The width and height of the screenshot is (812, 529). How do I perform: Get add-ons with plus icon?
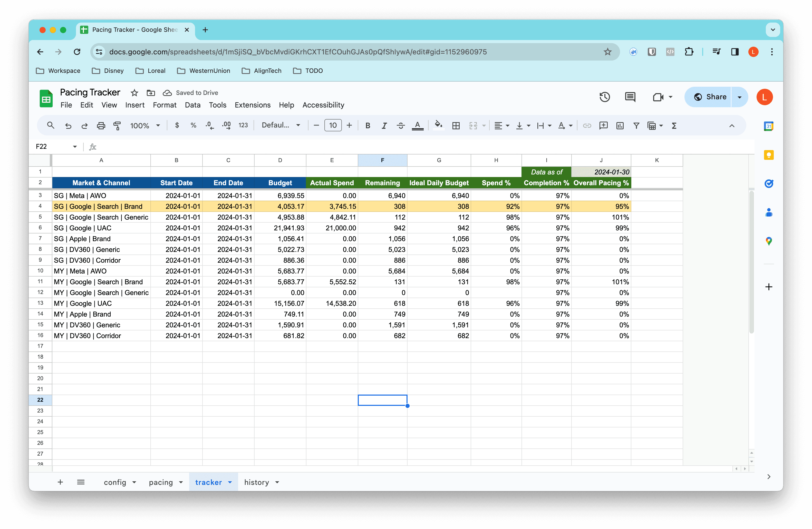coord(768,287)
